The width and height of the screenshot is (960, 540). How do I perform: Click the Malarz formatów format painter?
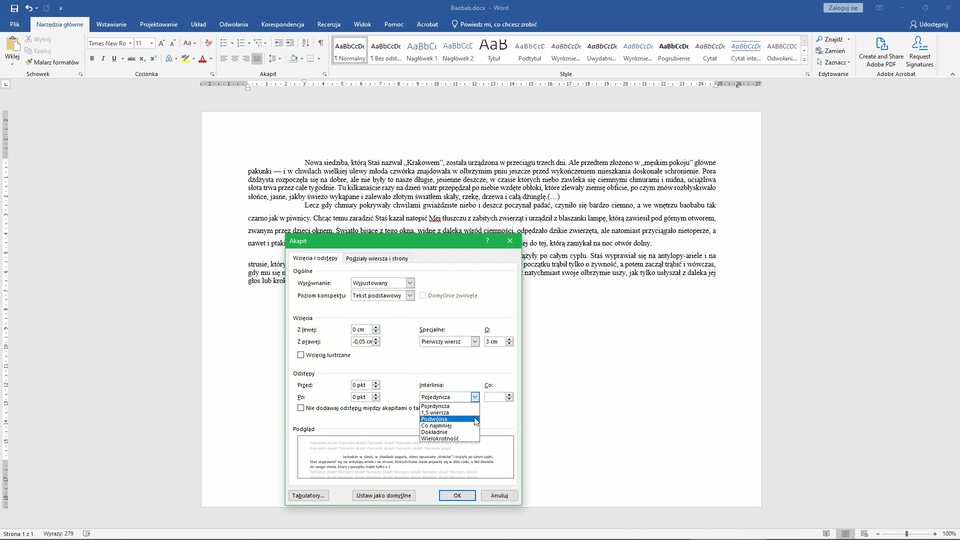coord(52,62)
